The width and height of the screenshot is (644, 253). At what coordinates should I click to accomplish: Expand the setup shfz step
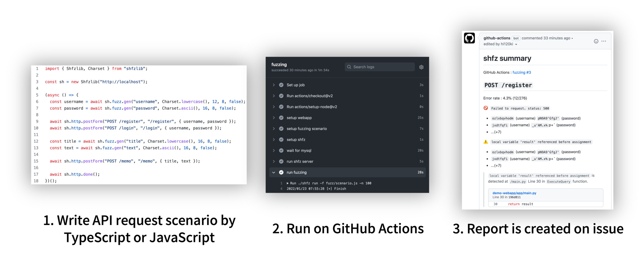274,140
